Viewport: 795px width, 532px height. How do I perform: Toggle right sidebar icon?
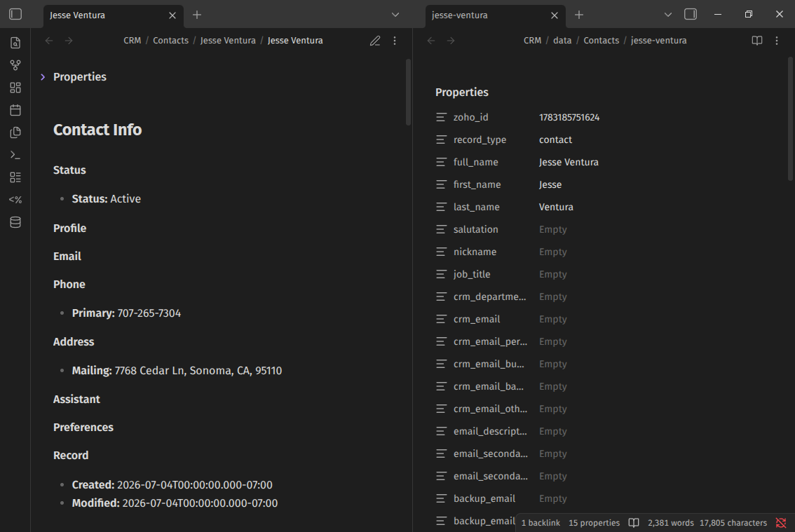pyautogui.click(x=691, y=14)
